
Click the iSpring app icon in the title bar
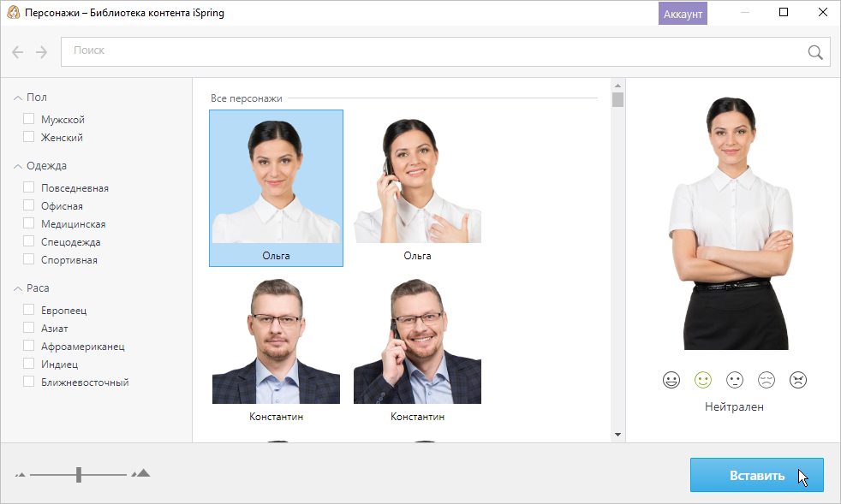pyautogui.click(x=14, y=12)
